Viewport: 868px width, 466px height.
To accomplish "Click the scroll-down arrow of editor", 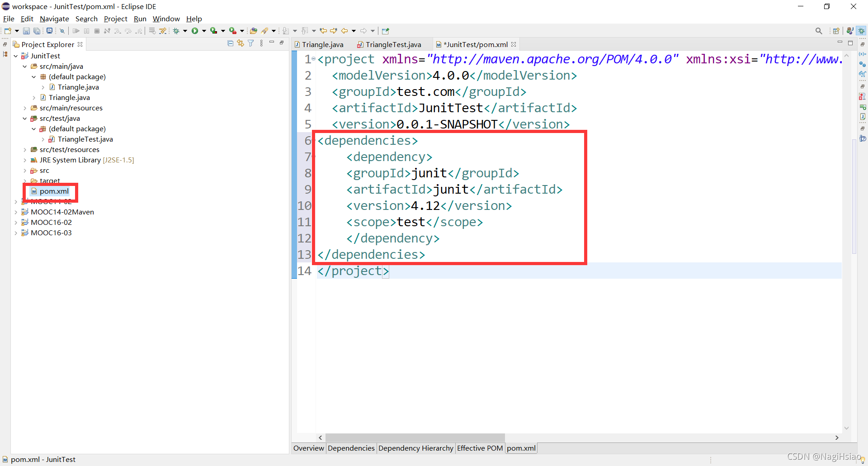I will tap(847, 428).
